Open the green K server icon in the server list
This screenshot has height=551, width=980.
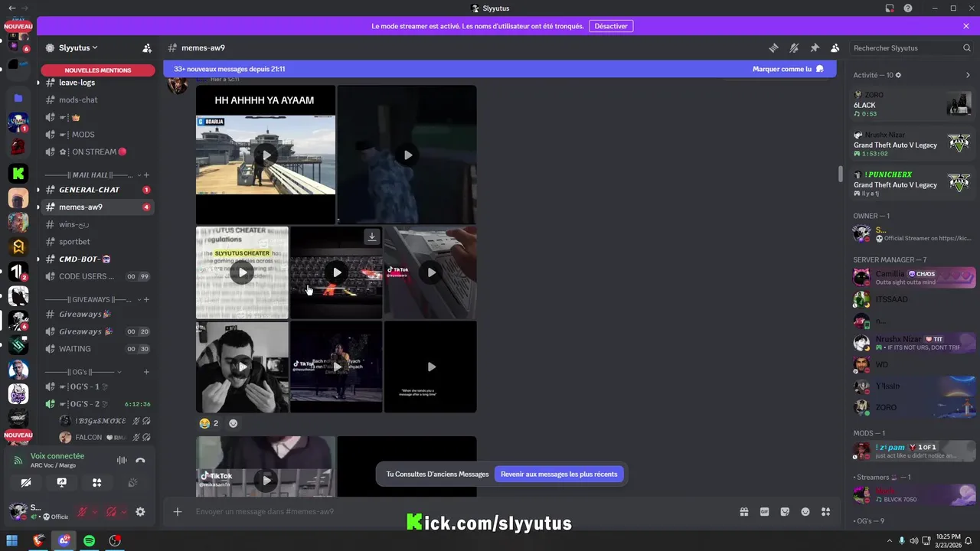click(18, 173)
